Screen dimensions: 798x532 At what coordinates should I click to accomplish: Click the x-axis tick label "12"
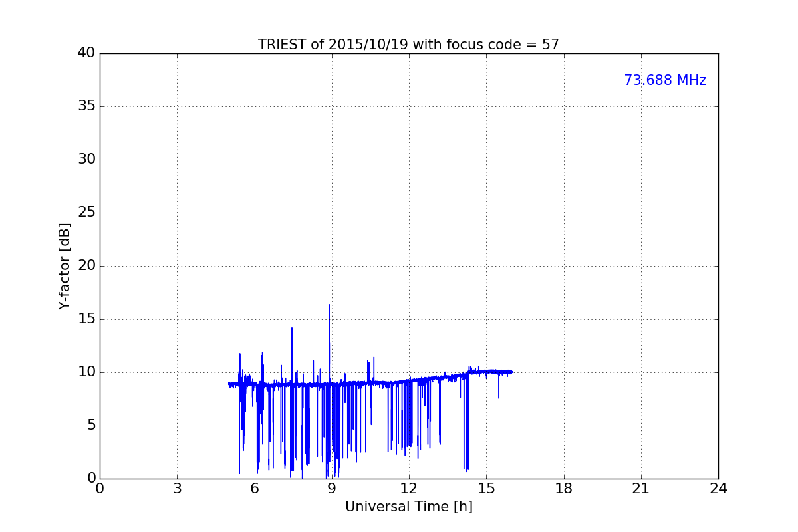(x=409, y=489)
